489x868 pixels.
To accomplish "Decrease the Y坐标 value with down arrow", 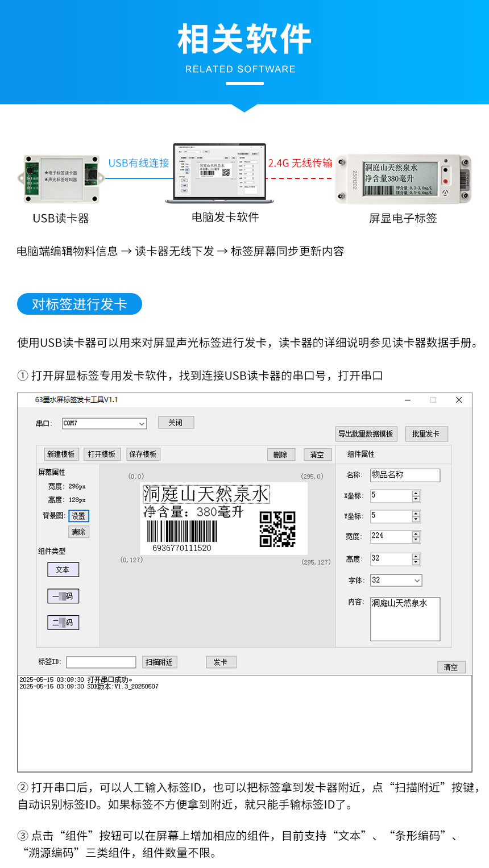I will pos(416,519).
